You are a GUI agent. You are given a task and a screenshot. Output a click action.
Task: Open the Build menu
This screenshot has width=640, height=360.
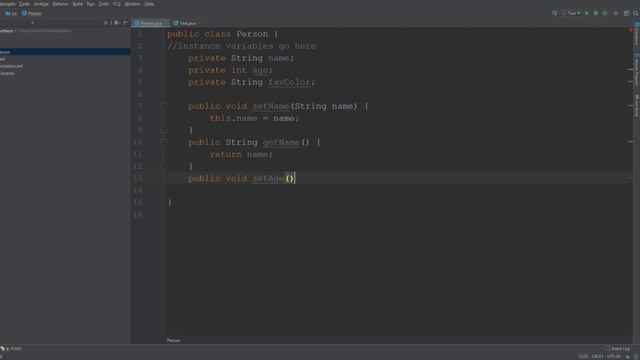point(78,4)
